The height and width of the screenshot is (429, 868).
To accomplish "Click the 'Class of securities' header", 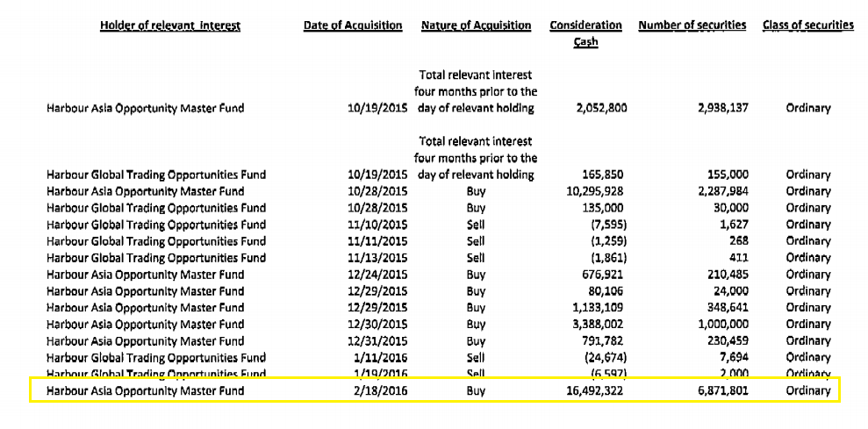I will [807, 25].
